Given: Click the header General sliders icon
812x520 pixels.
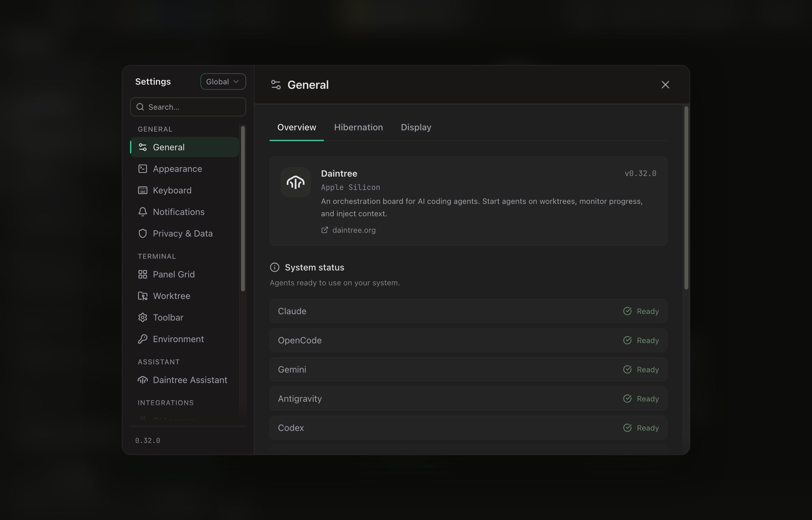Looking at the screenshot, I should 276,85.
